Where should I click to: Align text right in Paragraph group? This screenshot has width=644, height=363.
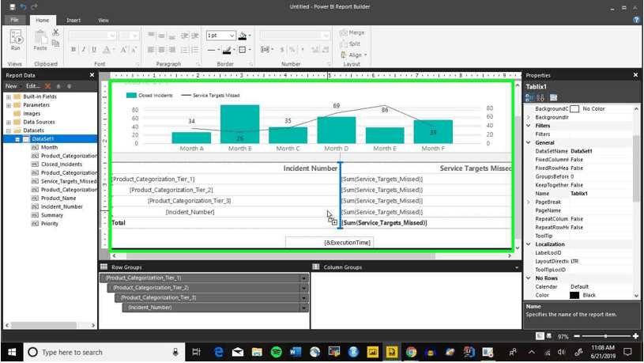pyautogui.click(x=171, y=50)
